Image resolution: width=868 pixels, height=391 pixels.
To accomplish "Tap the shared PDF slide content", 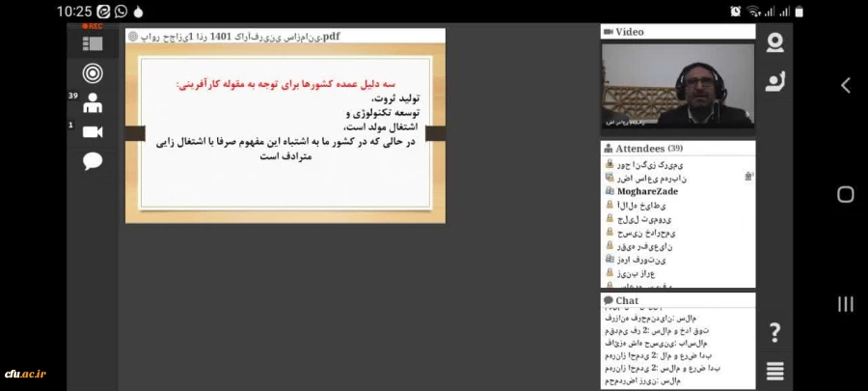I will (285, 132).
